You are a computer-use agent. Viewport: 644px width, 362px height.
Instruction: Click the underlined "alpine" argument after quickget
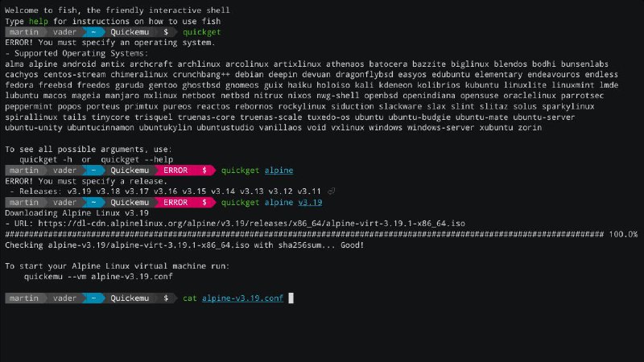[x=279, y=171]
